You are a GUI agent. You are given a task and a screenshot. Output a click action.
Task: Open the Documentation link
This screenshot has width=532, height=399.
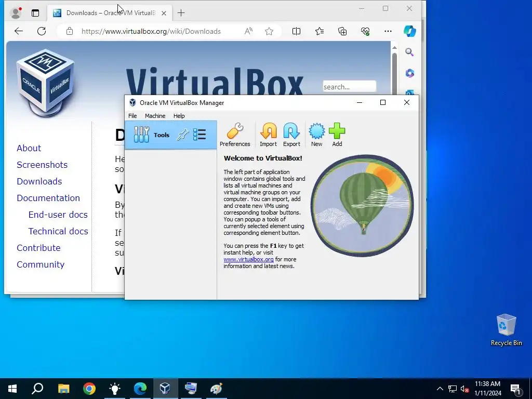pos(48,198)
